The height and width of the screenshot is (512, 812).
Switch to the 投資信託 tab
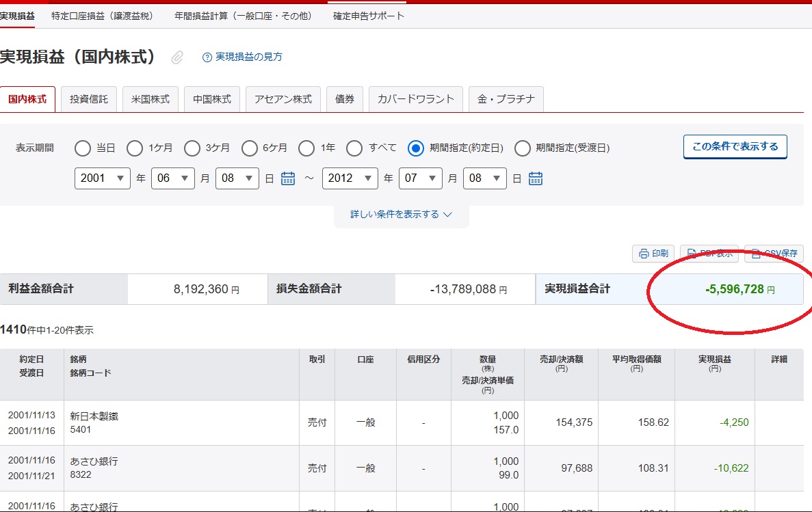pyautogui.click(x=89, y=99)
